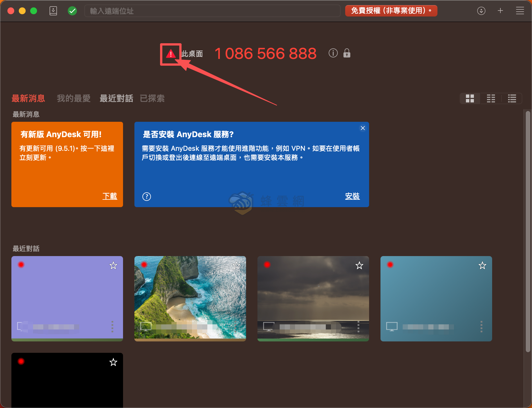
Task: Open help question icon on blue card
Action: [x=147, y=197]
